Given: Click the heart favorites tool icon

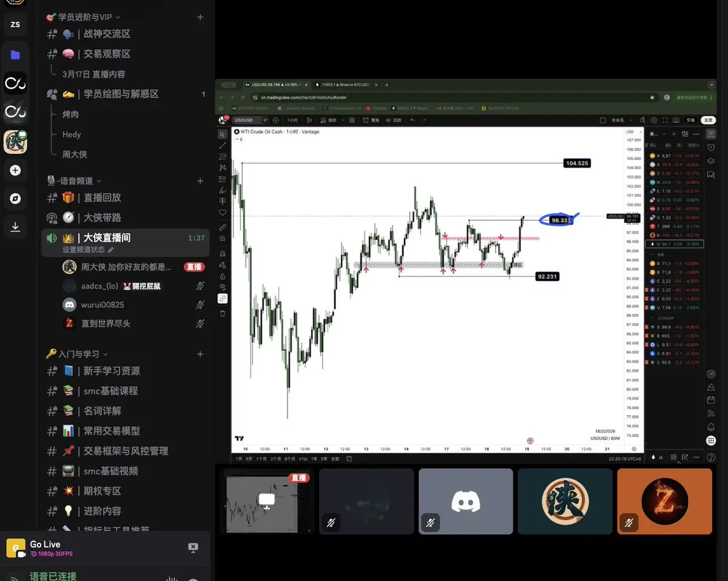Looking at the screenshot, I should click(x=223, y=212).
